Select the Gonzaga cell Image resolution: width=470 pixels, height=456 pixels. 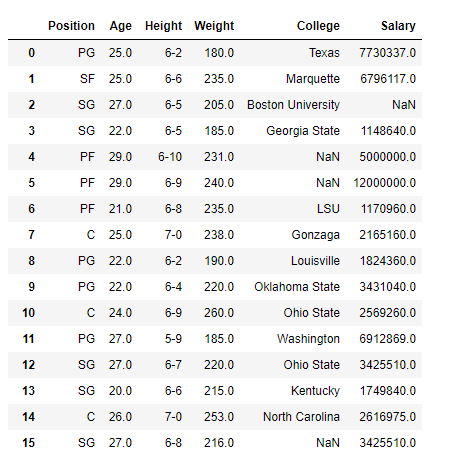click(x=315, y=235)
